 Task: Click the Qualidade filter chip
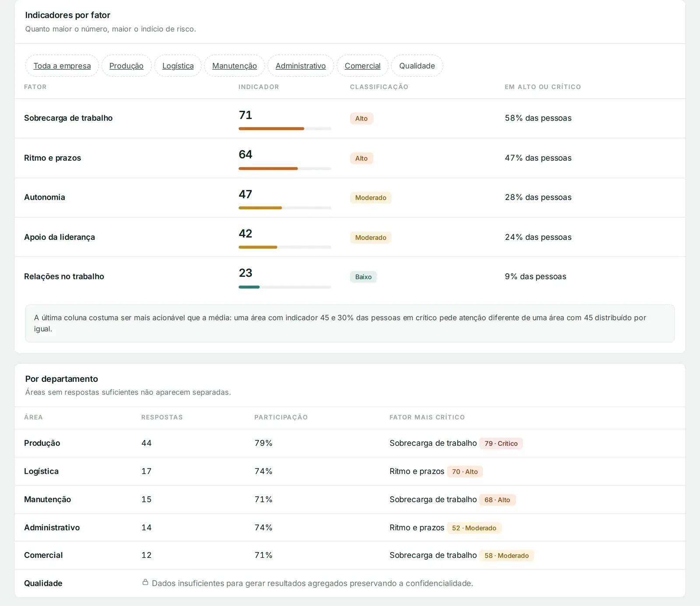click(417, 66)
